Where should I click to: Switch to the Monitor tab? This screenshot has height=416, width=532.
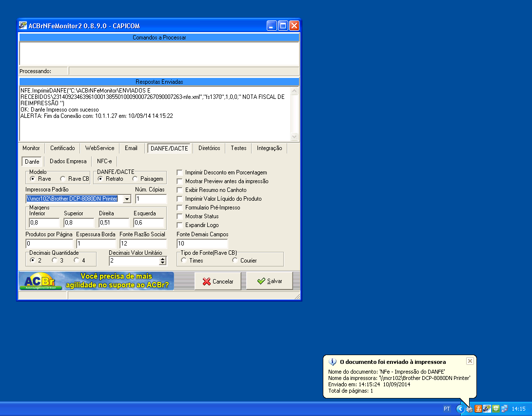tap(31, 148)
